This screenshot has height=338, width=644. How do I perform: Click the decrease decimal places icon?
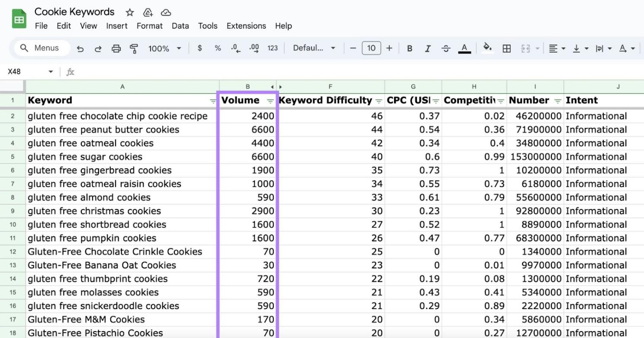click(235, 48)
